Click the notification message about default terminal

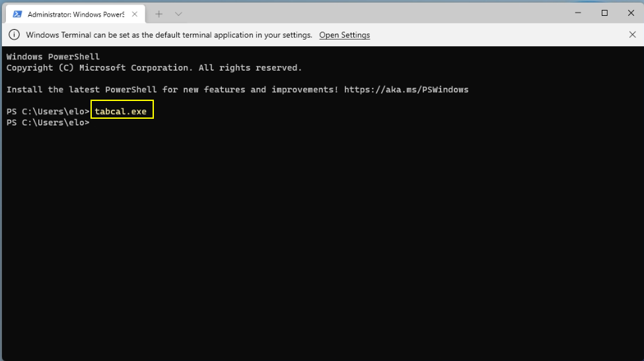[169, 35]
